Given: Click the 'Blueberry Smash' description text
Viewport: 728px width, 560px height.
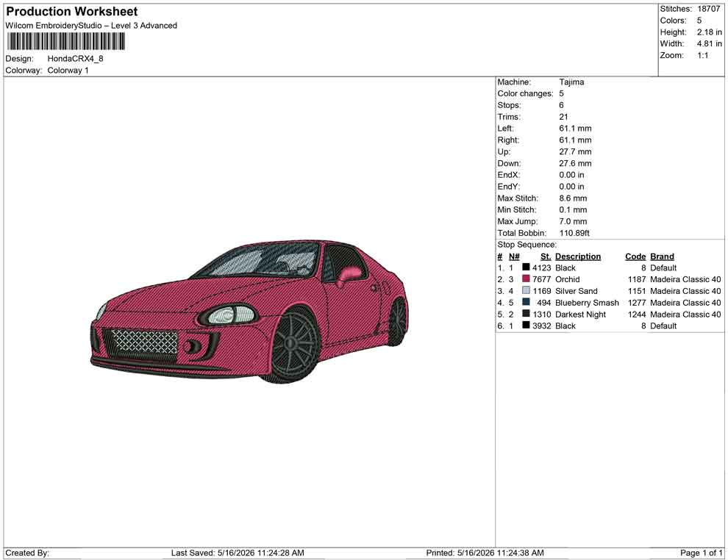Looking at the screenshot, I should click(x=587, y=303).
